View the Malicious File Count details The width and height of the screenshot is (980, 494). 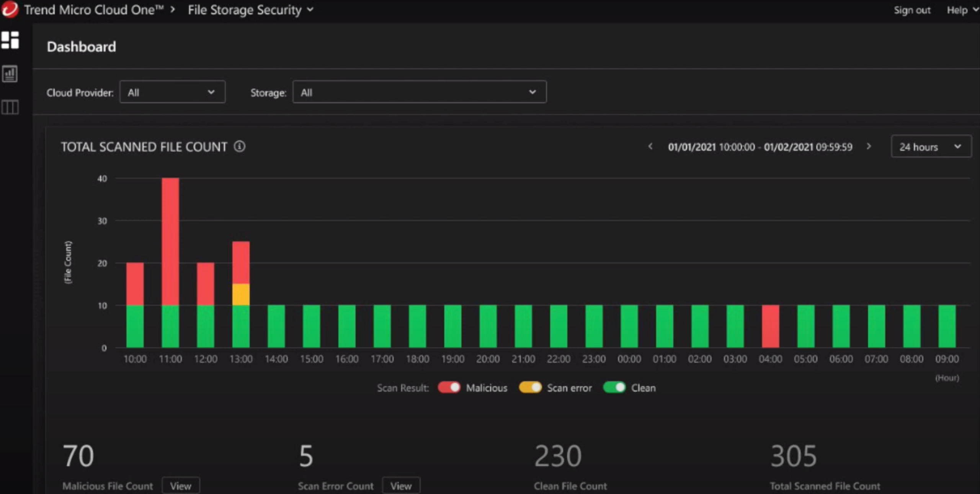pyautogui.click(x=181, y=485)
